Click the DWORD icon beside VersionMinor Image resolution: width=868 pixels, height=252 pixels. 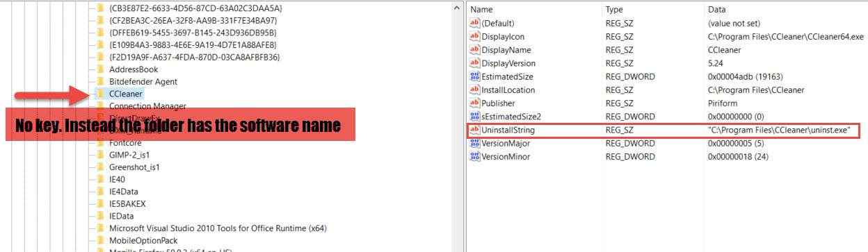475,157
